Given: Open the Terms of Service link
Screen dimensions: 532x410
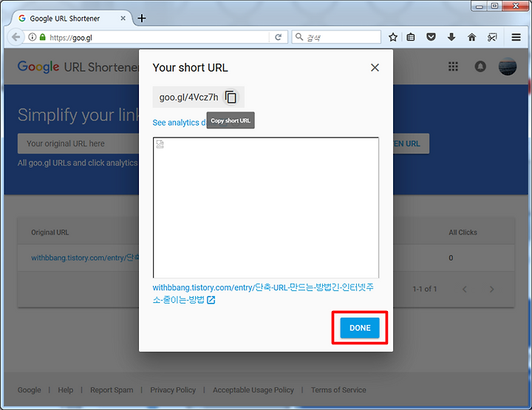Looking at the screenshot, I should (x=338, y=390).
